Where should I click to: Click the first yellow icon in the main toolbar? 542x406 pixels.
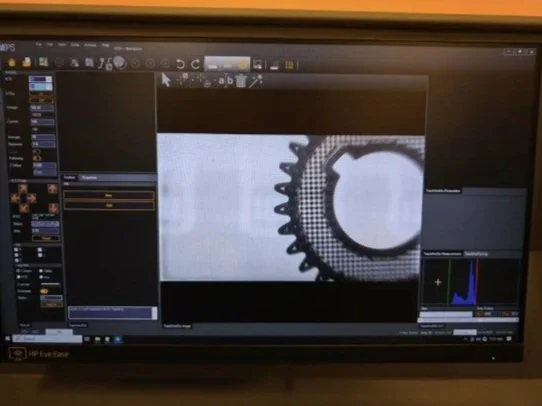(12, 63)
